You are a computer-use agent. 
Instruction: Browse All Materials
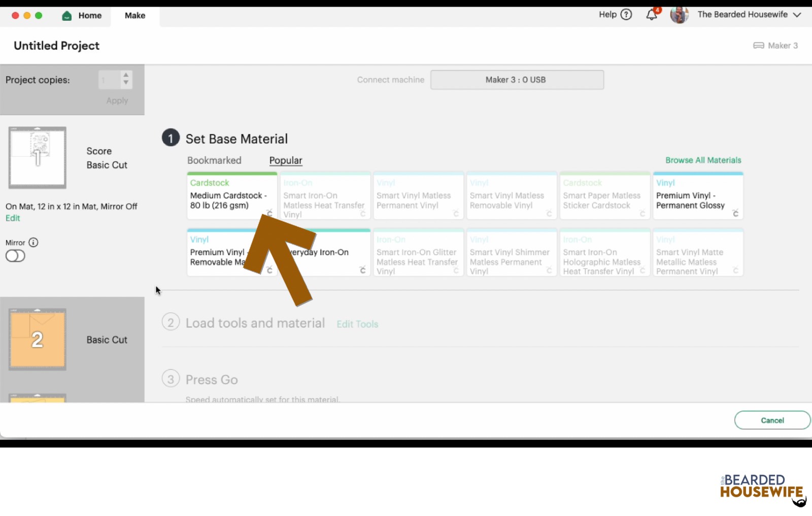click(703, 160)
